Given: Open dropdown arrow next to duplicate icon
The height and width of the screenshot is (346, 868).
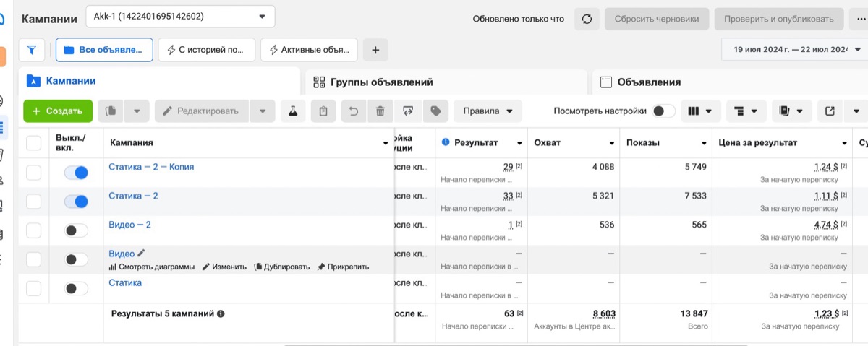Looking at the screenshot, I should pyautogui.click(x=137, y=111).
